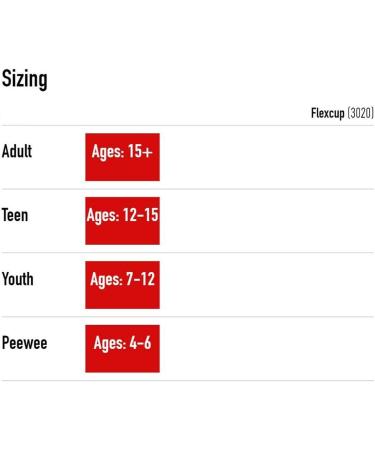Screen dimensions: 375x450
Task: Select the red Ages: 12-15 box
Action: pos(122,221)
